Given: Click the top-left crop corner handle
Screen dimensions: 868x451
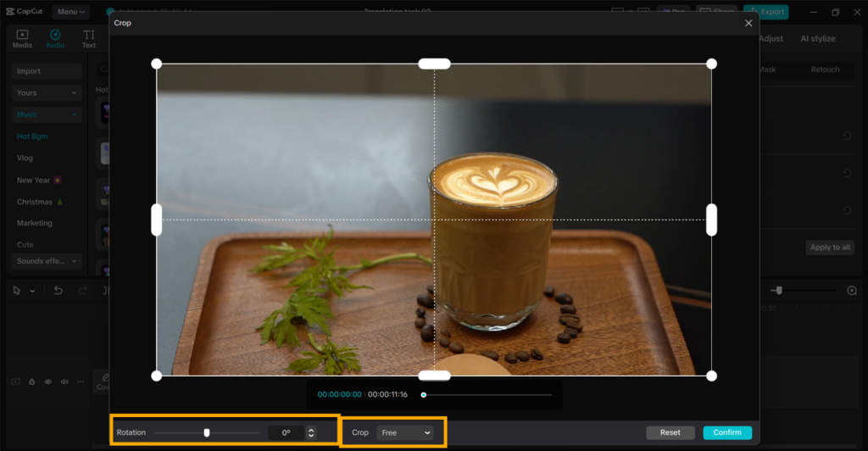Looking at the screenshot, I should point(156,64).
